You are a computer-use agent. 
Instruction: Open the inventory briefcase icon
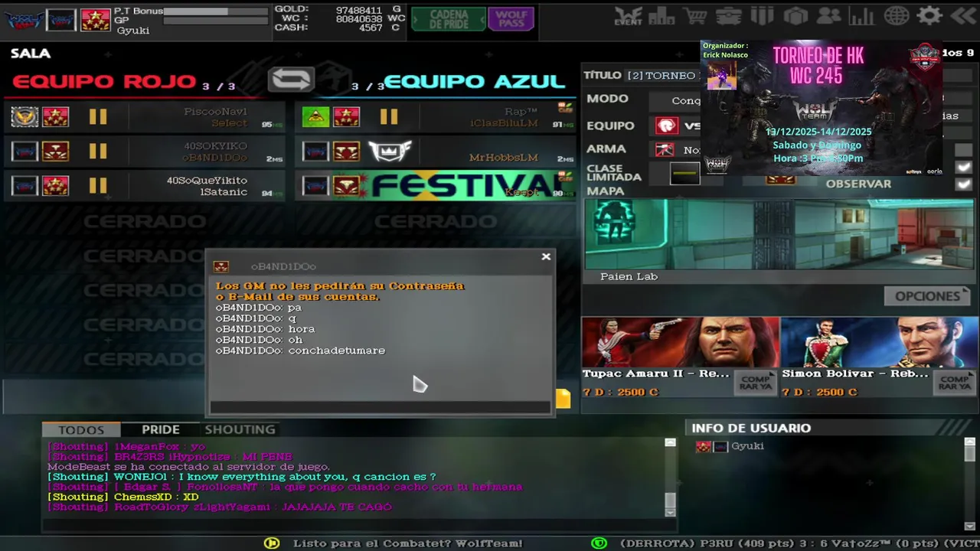coord(729,15)
